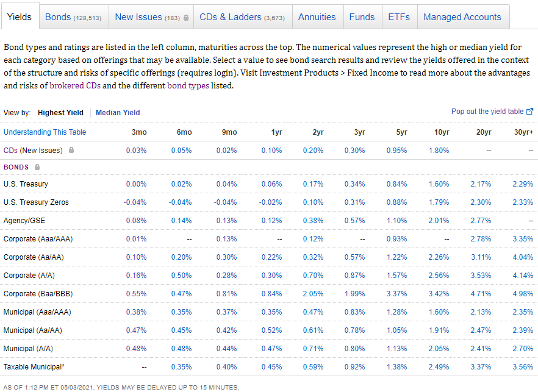Image resolution: width=538 pixels, height=392 pixels.
Task: Click the lock icon on New Issues tab
Action: pos(186,18)
